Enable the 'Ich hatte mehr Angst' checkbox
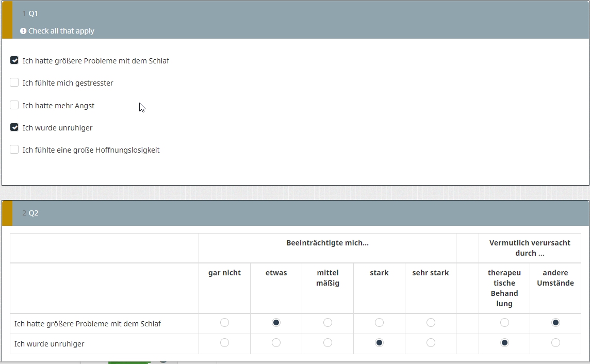 coord(14,105)
